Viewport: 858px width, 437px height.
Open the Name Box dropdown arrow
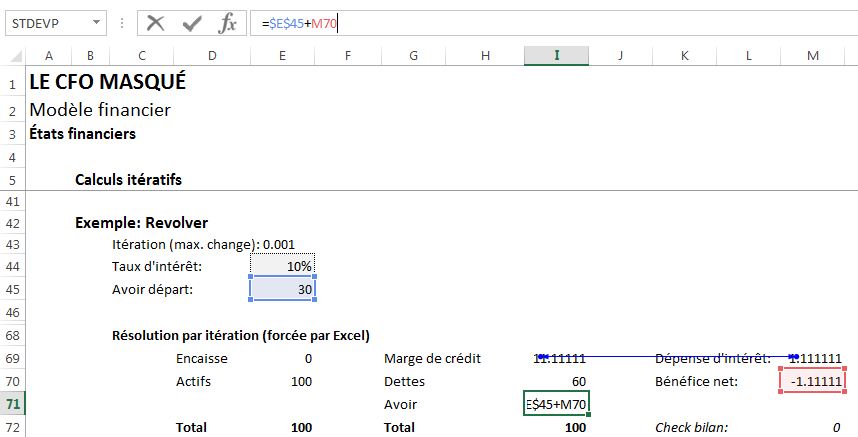click(96, 23)
